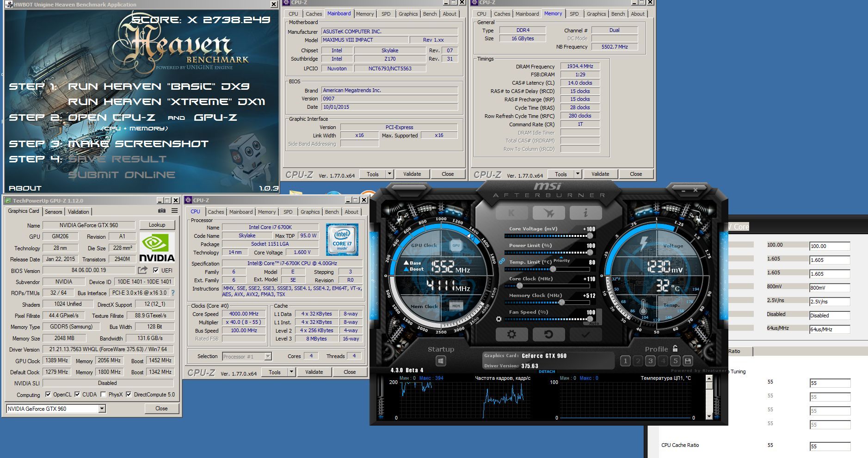
Task: Click the lightning bolt icon on the voltage gauge
Action: coord(643,244)
